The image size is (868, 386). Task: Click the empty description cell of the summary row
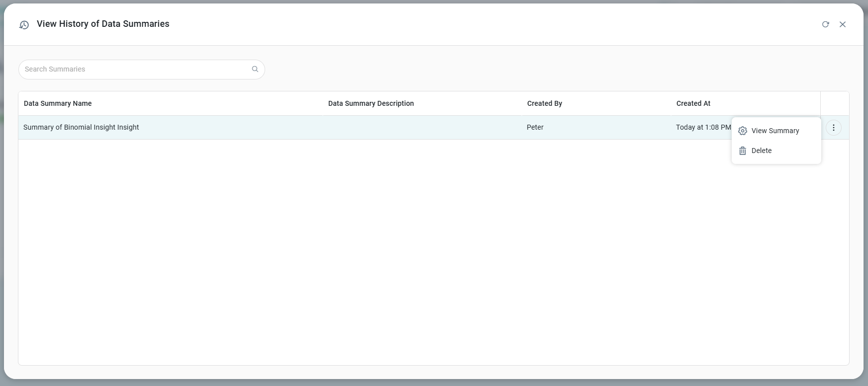422,127
